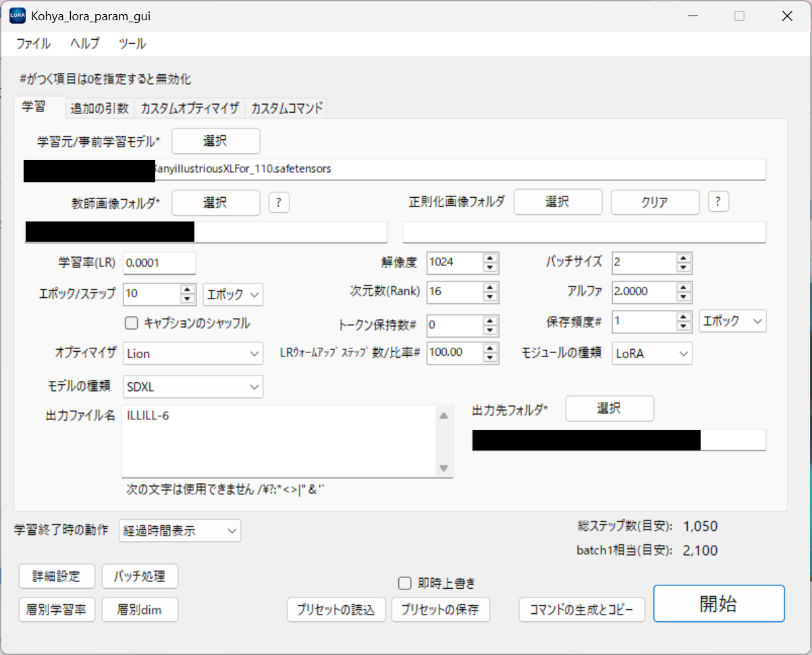Click the クリア button
Image resolution: width=812 pixels, height=655 pixels.
coord(655,202)
